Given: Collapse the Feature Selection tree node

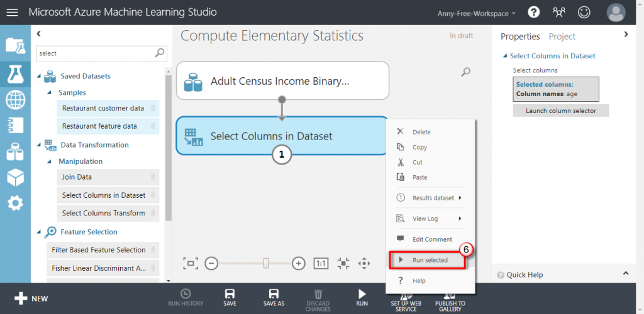Looking at the screenshot, I should [39, 232].
